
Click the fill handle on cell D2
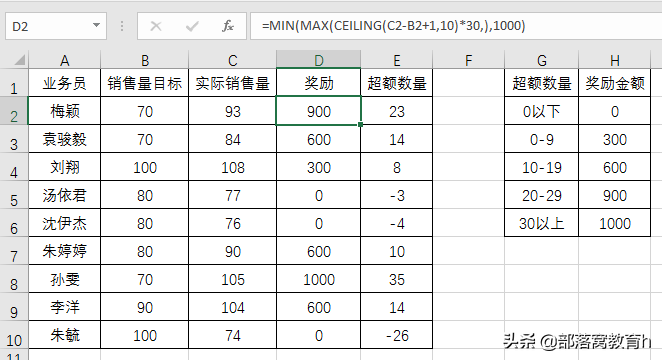click(x=360, y=125)
